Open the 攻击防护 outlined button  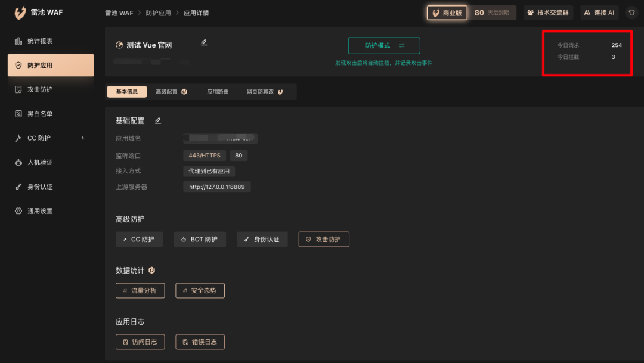pos(324,240)
